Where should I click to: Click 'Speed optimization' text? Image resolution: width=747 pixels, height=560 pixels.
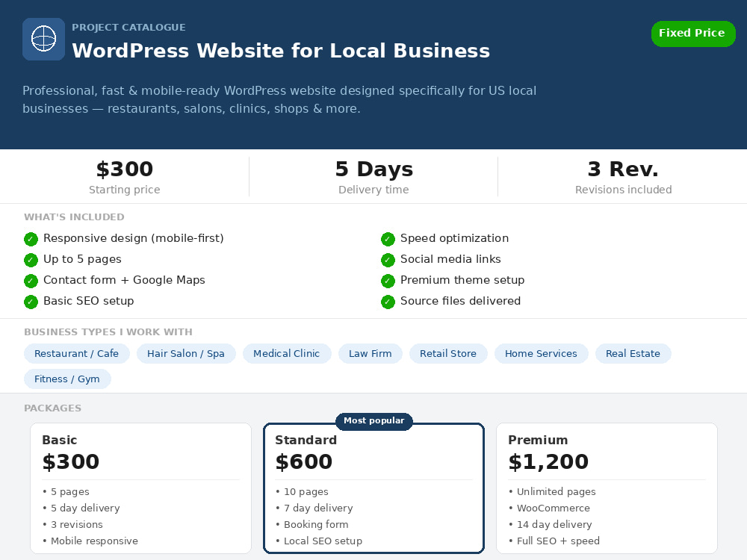[x=454, y=239]
